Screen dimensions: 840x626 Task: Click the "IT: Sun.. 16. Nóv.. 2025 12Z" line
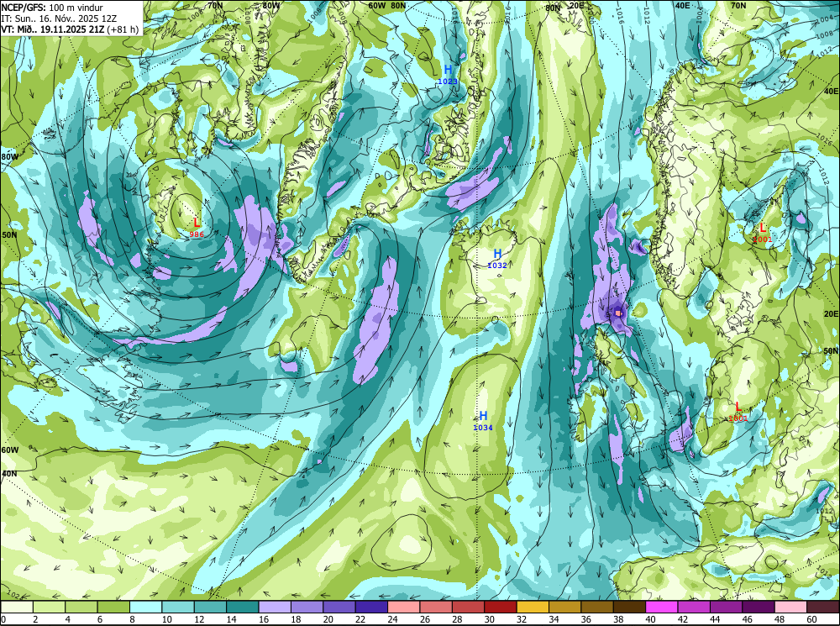[59, 18]
